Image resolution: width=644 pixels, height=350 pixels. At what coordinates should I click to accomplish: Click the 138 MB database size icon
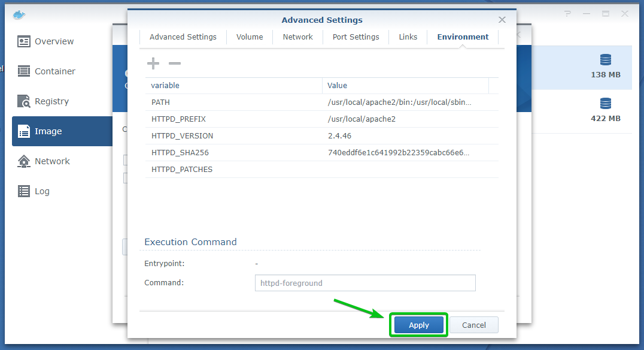point(606,60)
